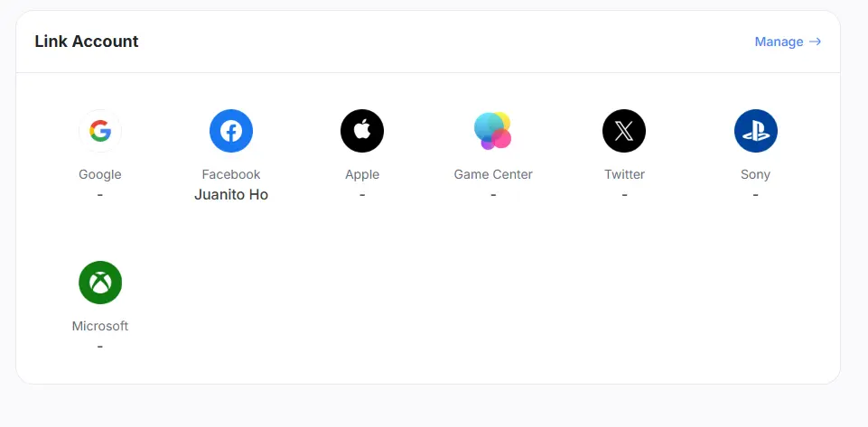Screen dimensions: 868x427
Task: Click the Microsoft Xbox logo icon
Action: click(100, 283)
